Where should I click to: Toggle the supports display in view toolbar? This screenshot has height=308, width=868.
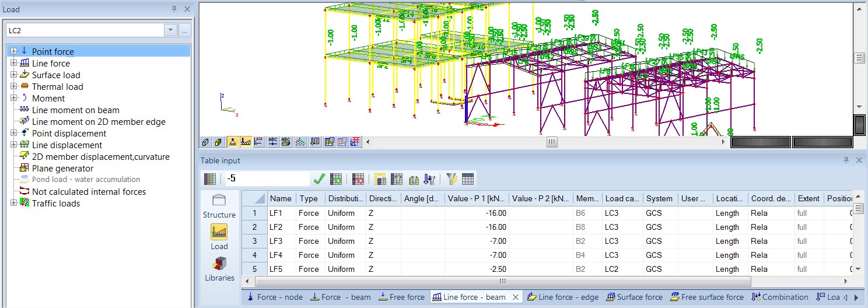[233, 142]
